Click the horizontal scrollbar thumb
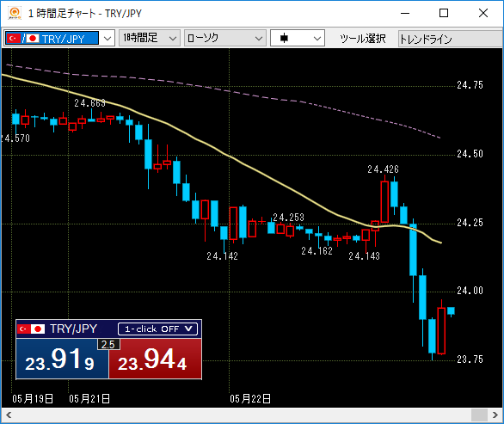 point(479,415)
